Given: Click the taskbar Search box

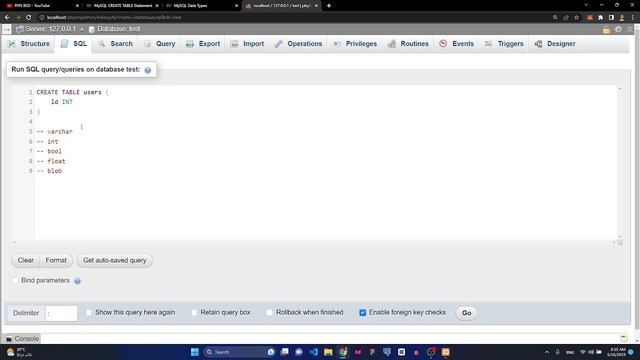Looking at the screenshot, I should [x=239, y=352].
